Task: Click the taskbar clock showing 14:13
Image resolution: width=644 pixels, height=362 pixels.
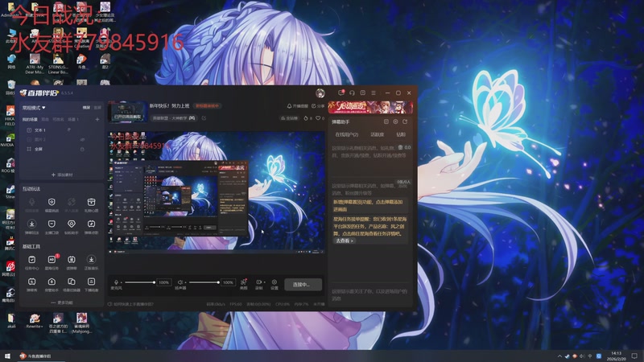Action: click(x=616, y=356)
